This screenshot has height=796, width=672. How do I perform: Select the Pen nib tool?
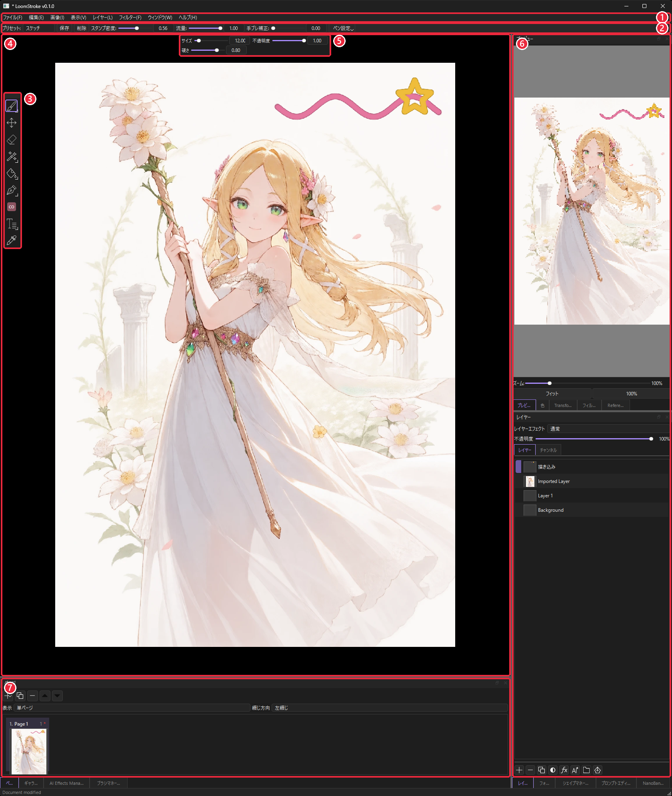(12, 190)
